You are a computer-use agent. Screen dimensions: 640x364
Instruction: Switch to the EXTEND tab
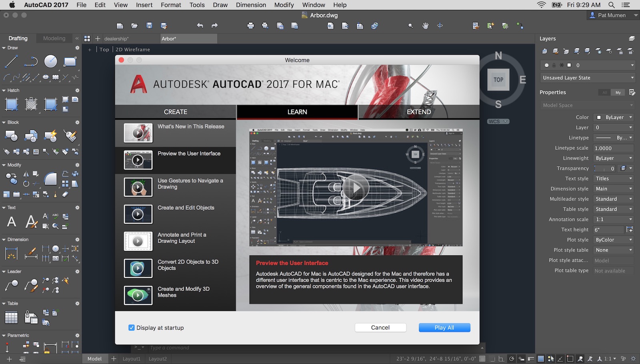[419, 112]
